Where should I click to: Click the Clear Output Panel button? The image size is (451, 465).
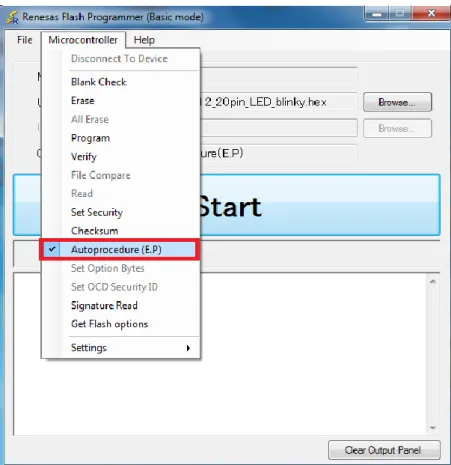coord(384,450)
